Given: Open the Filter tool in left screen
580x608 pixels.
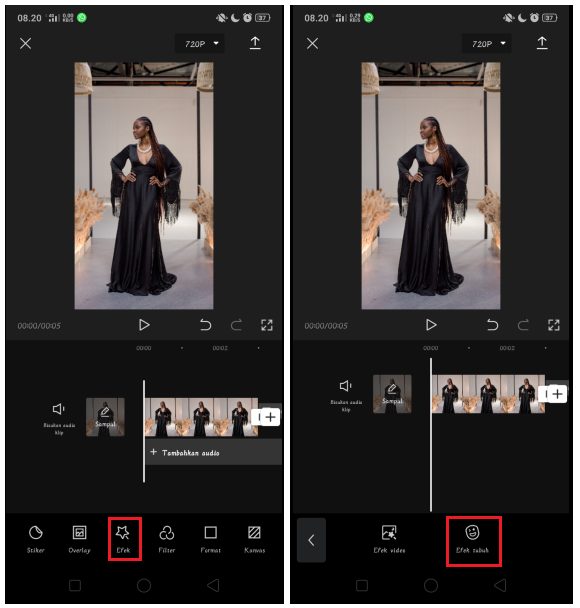Looking at the screenshot, I should coord(167,539).
